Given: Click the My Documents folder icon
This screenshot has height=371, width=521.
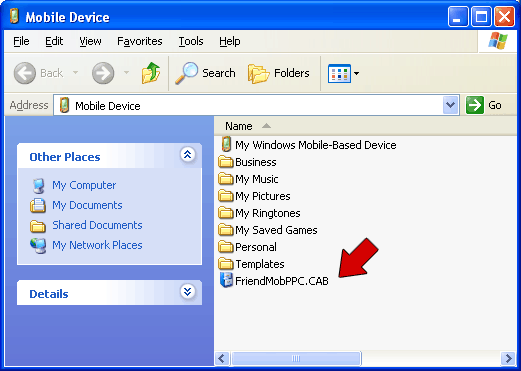Looking at the screenshot, I should (38, 205).
